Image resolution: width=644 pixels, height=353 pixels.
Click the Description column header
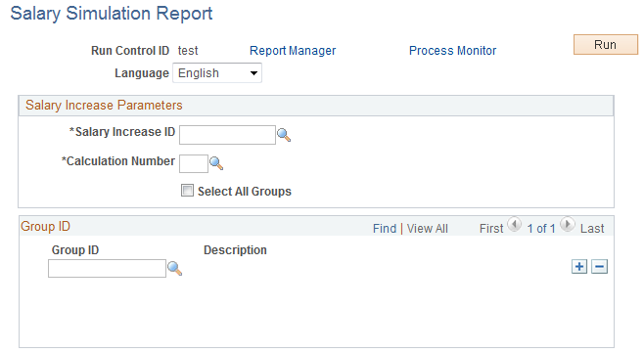235,250
